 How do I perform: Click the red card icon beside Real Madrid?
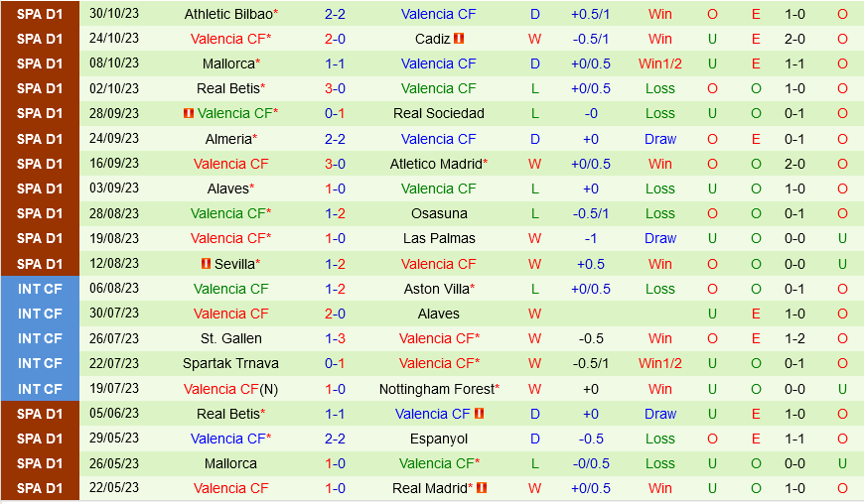pyautogui.click(x=483, y=488)
